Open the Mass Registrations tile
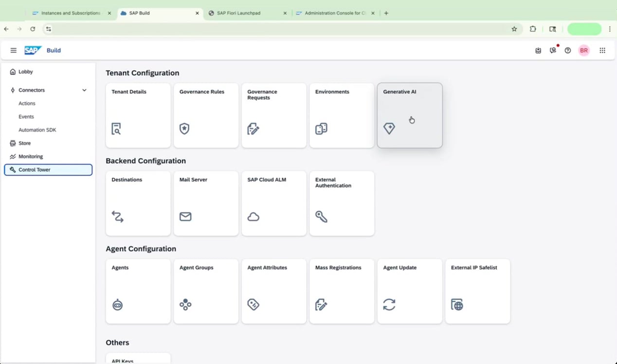Image resolution: width=617 pixels, height=364 pixels. 342,291
